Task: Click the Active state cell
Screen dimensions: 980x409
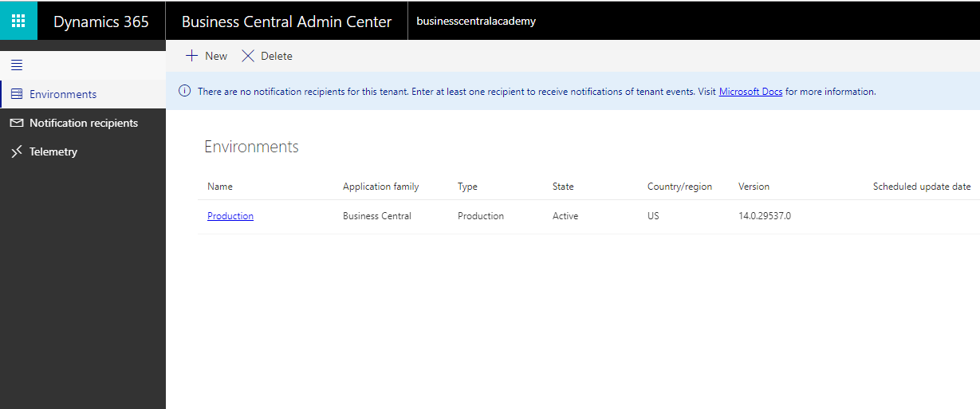Action: pyautogui.click(x=565, y=216)
